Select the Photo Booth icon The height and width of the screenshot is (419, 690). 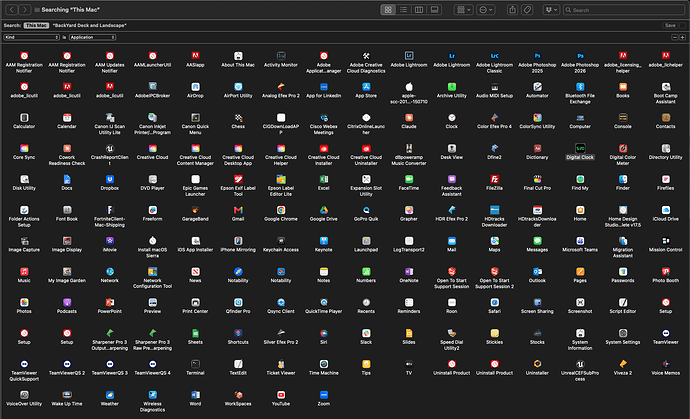(x=665, y=272)
